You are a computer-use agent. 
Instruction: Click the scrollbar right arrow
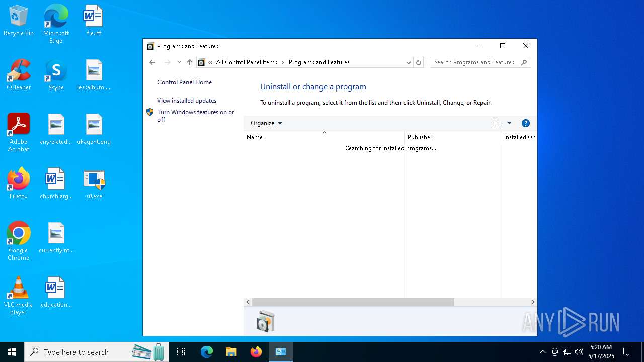tap(533, 302)
